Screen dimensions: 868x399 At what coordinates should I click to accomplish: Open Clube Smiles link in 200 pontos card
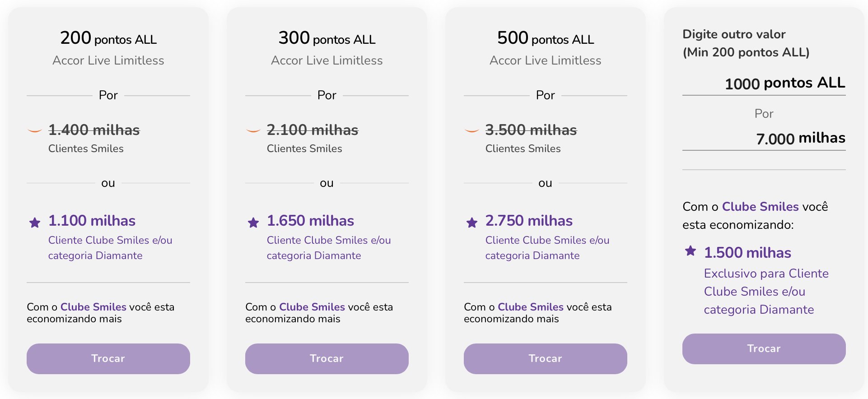pyautogui.click(x=93, y=307)
